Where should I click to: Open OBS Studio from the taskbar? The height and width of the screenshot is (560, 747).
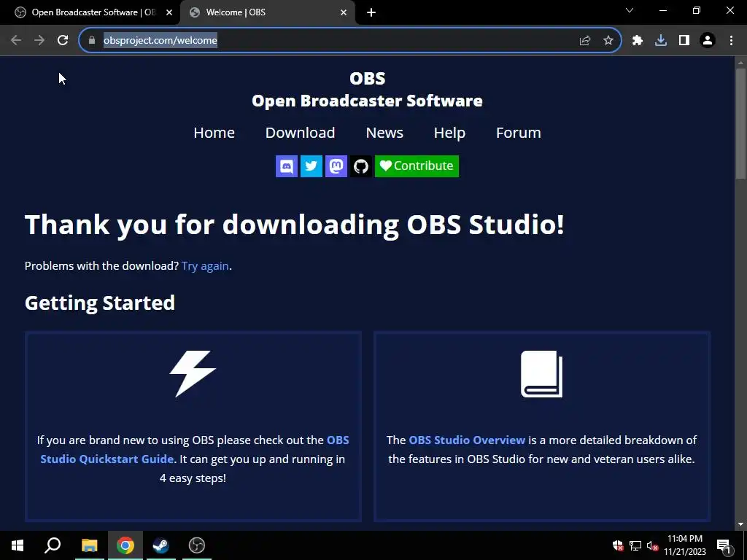coord(197,545)
